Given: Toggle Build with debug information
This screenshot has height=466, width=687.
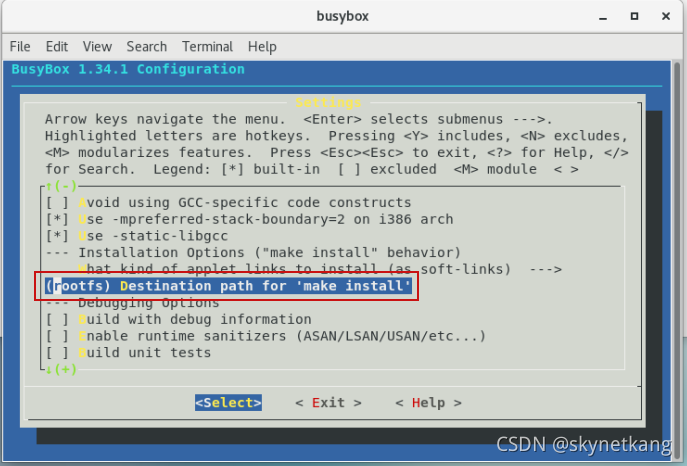Looking at the screenshot, I should click(x=178, y=319).
